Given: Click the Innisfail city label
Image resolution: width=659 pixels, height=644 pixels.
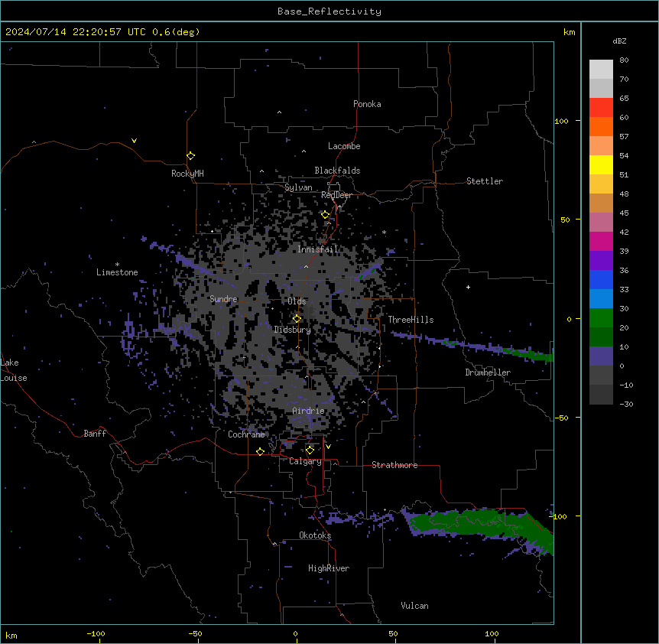Looking at the screenshot, I should tap(318, 249).
